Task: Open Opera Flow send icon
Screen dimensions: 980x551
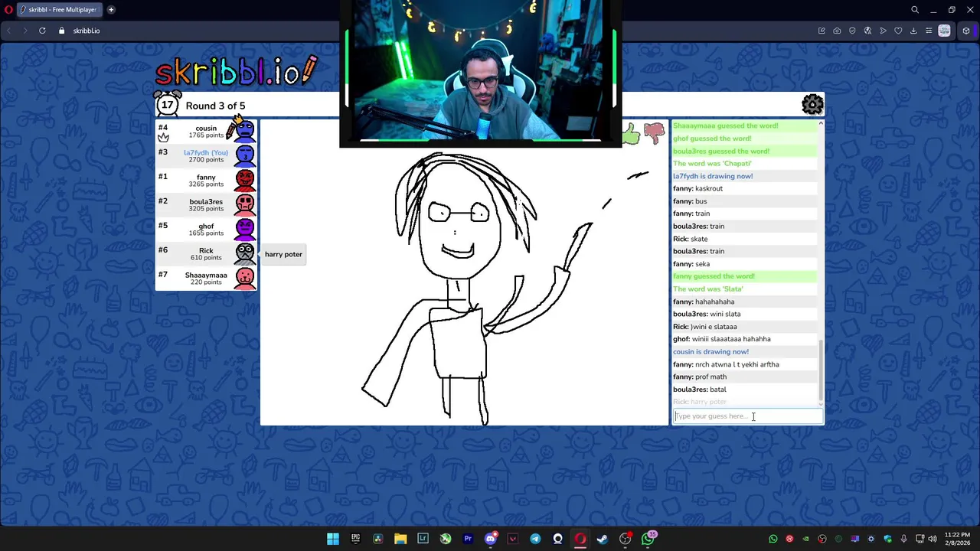Action: 883,31
